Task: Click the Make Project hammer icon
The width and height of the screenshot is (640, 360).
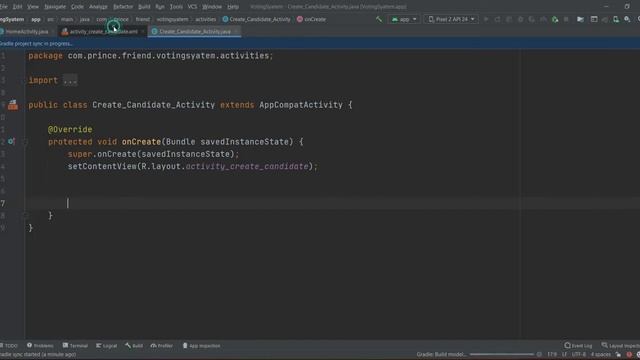Action: pyautogui.click(x=379, y=19)
